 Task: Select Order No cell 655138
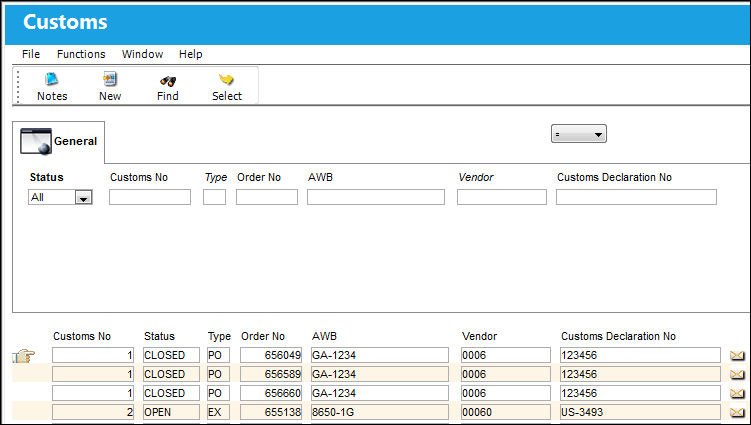tap(271, 412)
